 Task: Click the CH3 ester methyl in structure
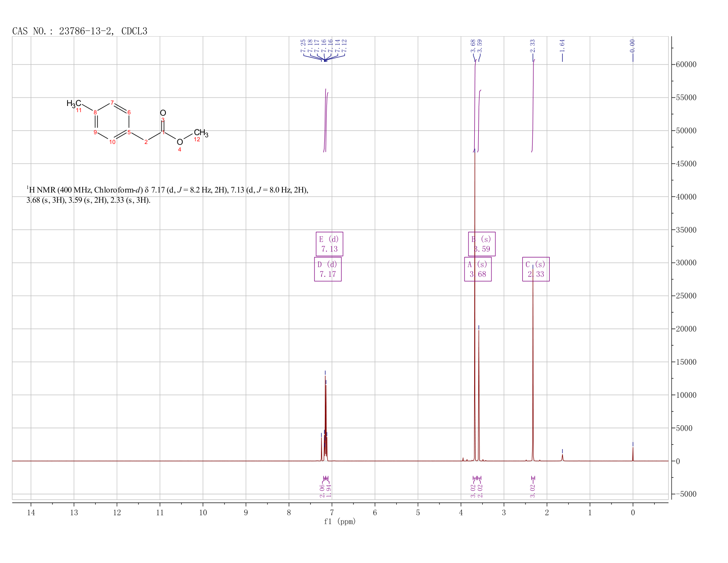click(201, 132)
